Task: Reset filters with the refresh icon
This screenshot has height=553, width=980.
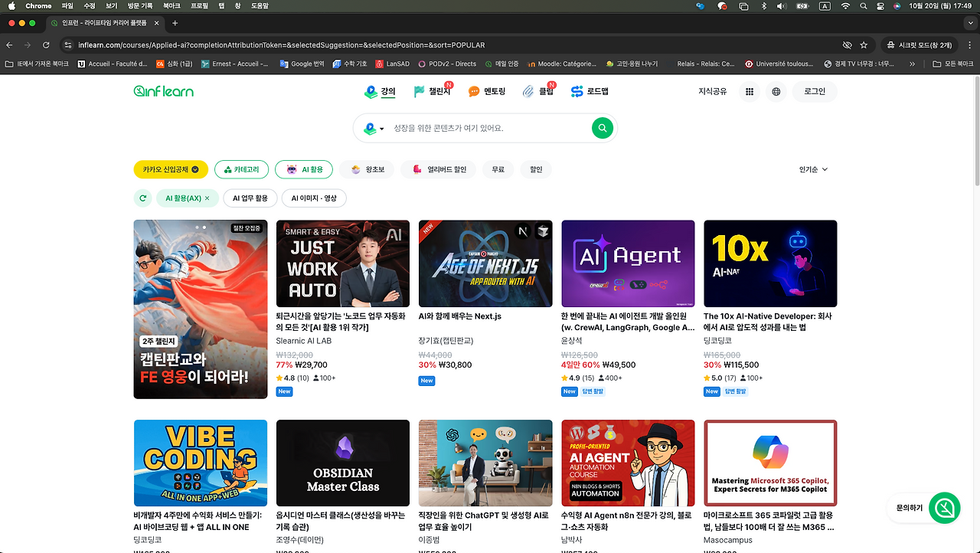Action: (142, 198)
